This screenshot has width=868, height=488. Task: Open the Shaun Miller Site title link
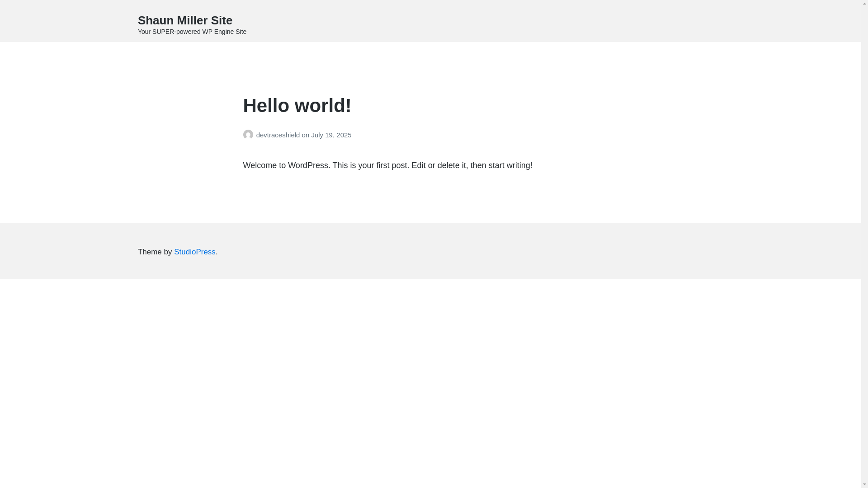(x=185, y=20)
